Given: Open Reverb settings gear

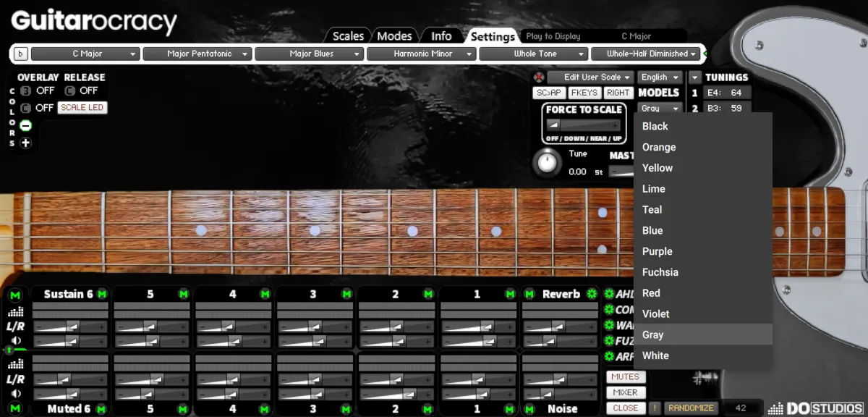Looking at the screenshot, I should click(592, 294).
